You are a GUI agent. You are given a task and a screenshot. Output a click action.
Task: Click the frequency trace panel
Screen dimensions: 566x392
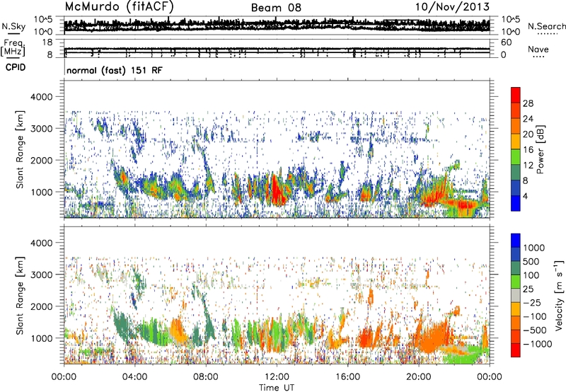tap(277, 50)
